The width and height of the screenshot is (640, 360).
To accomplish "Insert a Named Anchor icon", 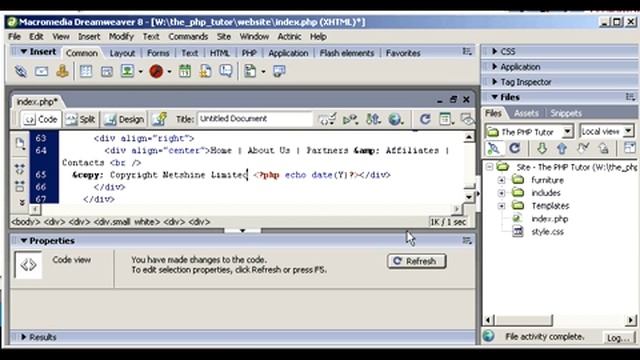I will 62,71.
